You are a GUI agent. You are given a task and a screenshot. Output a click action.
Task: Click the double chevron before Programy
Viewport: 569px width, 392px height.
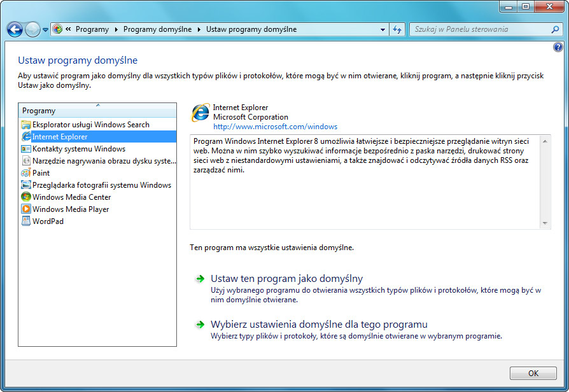pyautogui.click(x=68, y=29)
